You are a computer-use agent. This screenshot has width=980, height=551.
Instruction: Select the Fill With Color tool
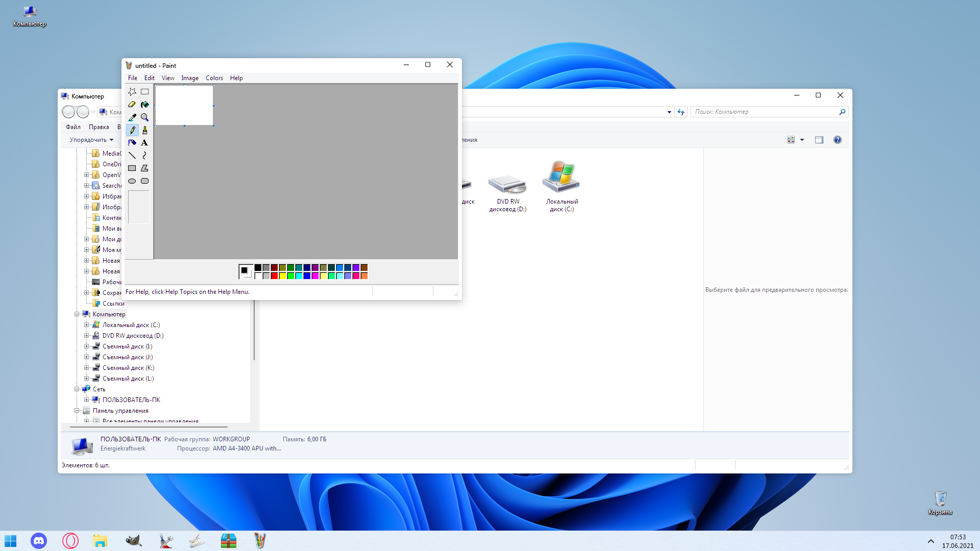tap(144, 104)
